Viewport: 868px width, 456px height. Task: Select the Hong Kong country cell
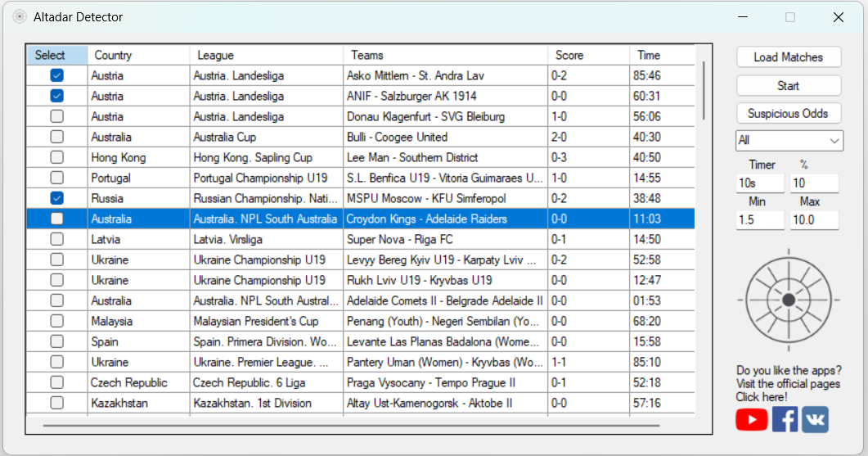[138, 157]
